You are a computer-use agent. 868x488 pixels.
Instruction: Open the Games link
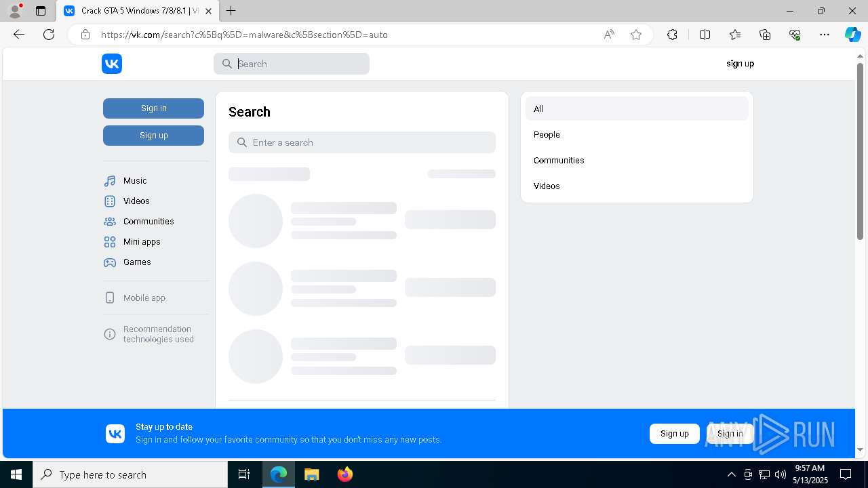(x=137, y=262)
